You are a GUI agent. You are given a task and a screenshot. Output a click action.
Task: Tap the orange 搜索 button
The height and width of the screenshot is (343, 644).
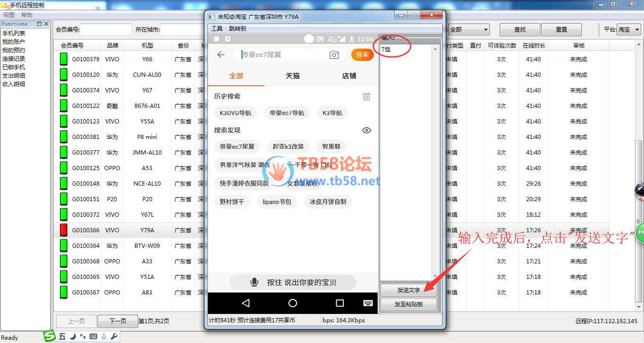tap(363, 55)
